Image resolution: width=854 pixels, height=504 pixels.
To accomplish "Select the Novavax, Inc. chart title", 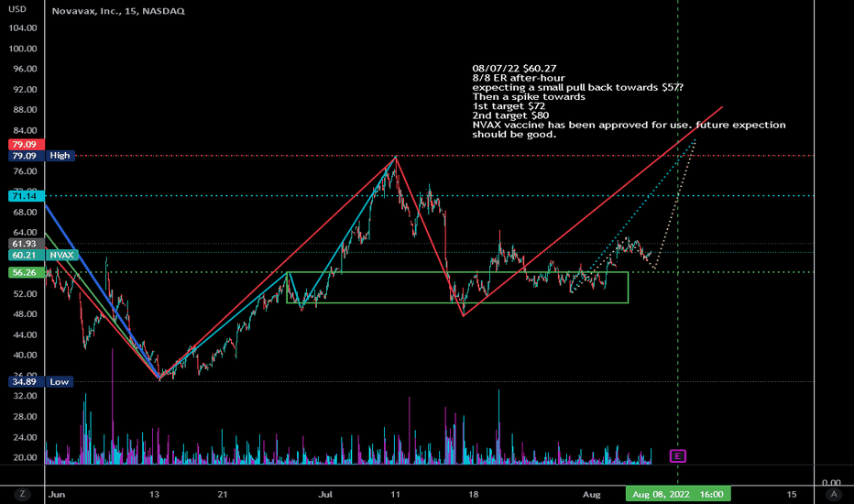I will click(x=118, y=11).
